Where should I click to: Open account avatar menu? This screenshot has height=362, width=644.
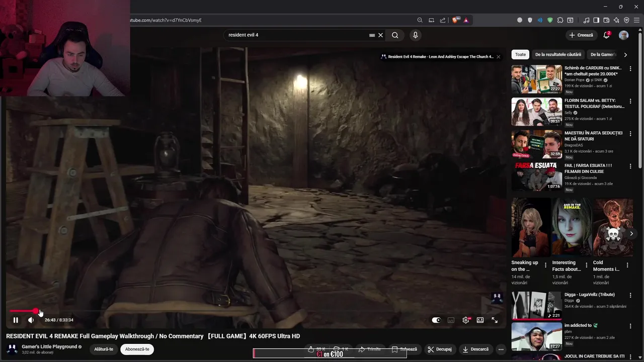click(624, 35)
